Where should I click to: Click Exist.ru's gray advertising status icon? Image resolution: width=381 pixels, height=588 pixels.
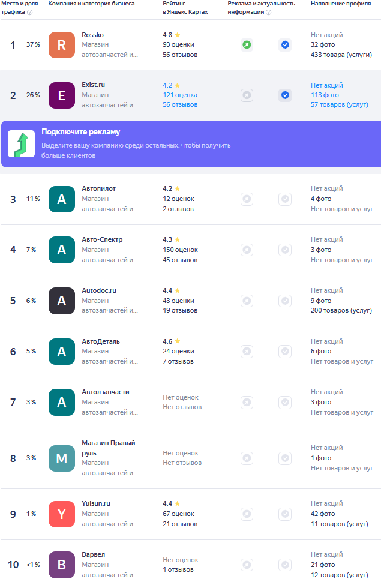[x=247, y=95]
